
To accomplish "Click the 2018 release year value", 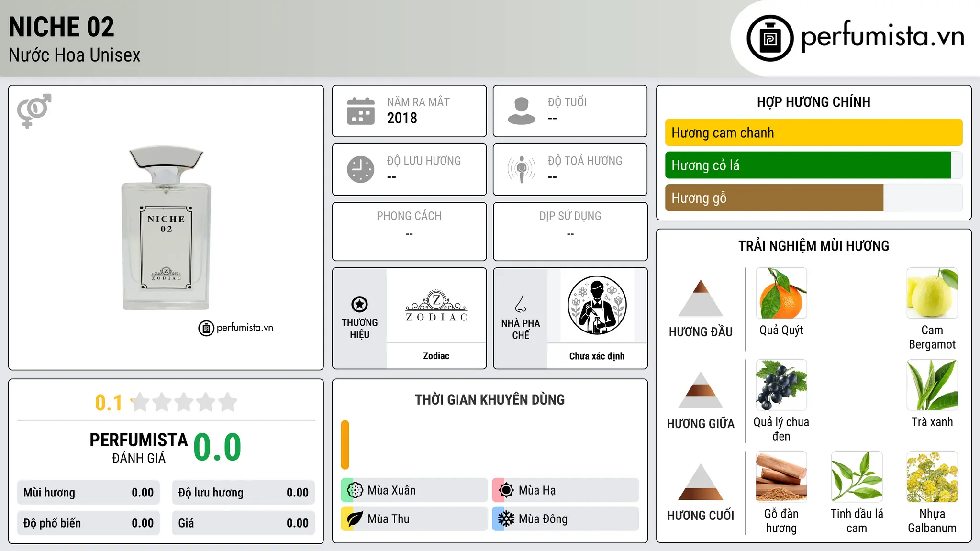I will click(x=402, y=118).
